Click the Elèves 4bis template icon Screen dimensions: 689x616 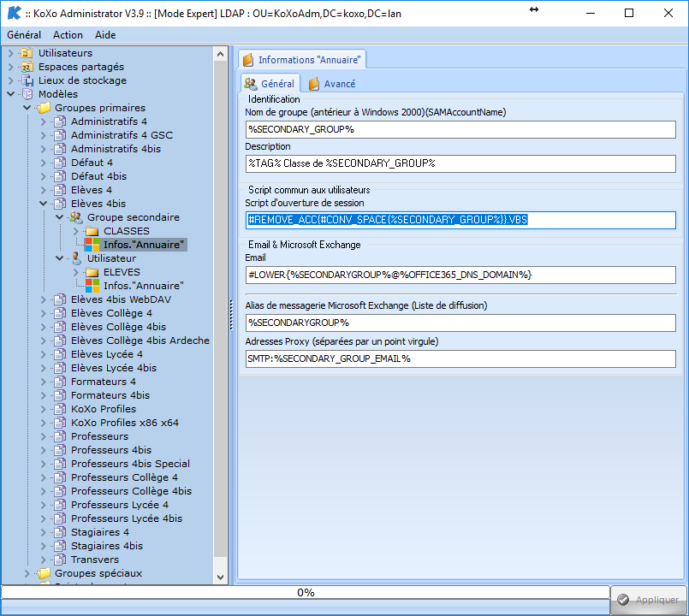pos(60,204)
